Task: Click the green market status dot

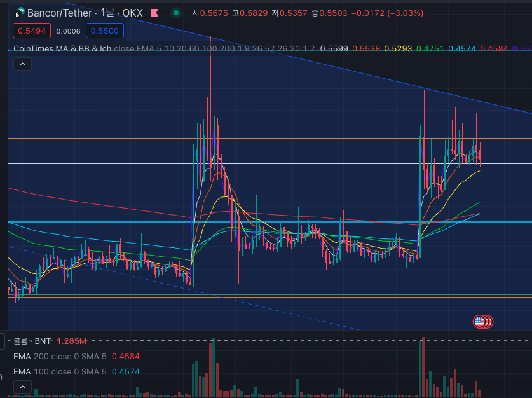Action: [176, 13]
